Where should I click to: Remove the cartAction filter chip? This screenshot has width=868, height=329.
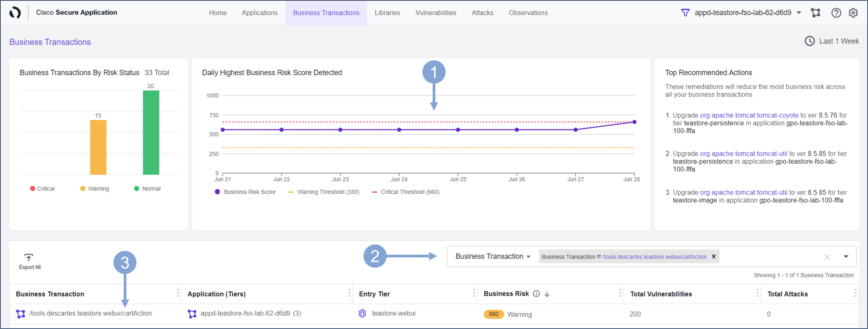tap(713, 256)
